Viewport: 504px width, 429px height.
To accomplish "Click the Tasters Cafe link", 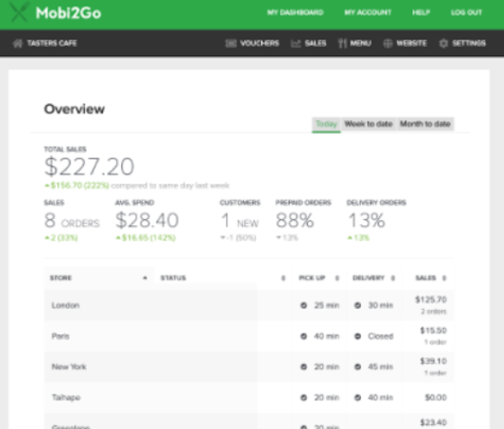I will click(51, 43).
